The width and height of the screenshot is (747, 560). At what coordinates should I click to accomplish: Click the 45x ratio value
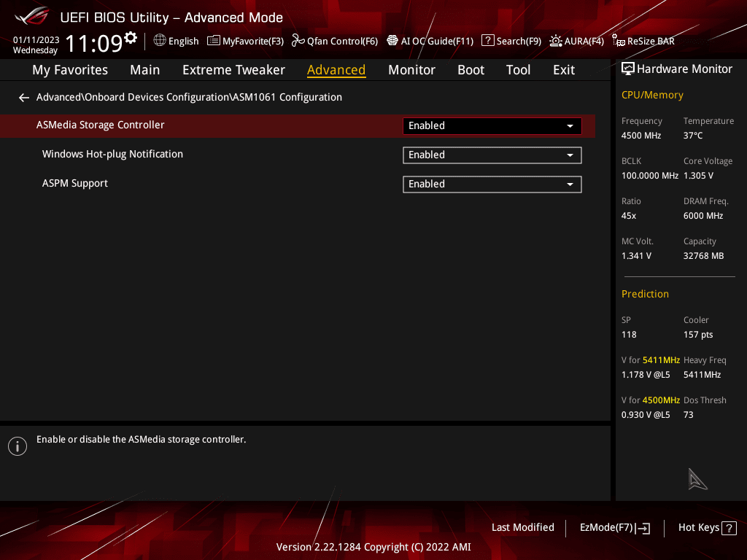628,216
